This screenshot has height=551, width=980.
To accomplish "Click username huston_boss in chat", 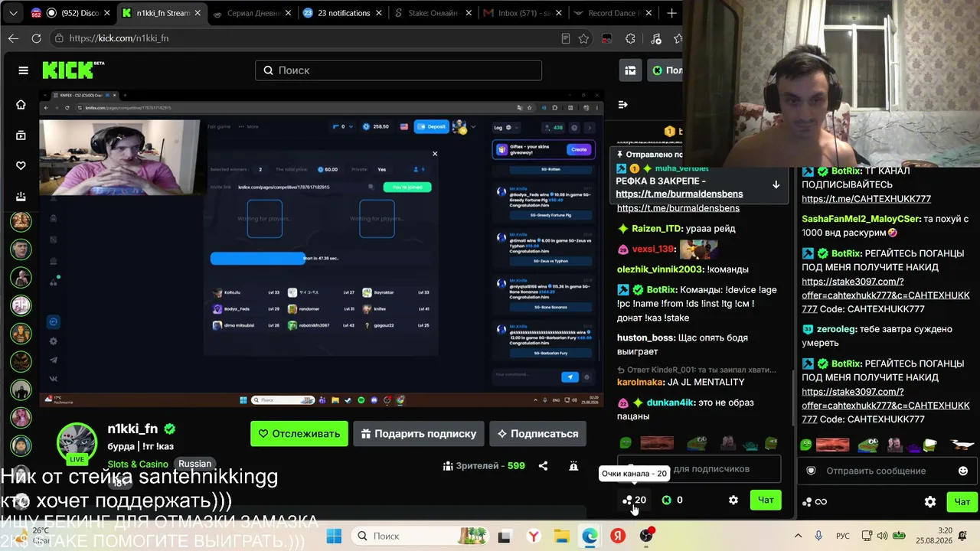I will [x=645, y=337].
